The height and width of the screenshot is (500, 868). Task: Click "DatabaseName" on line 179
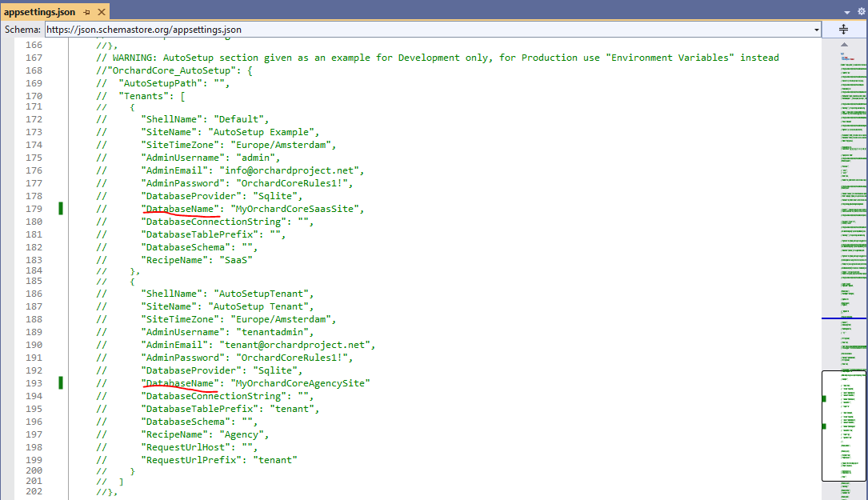coord(180,209)
